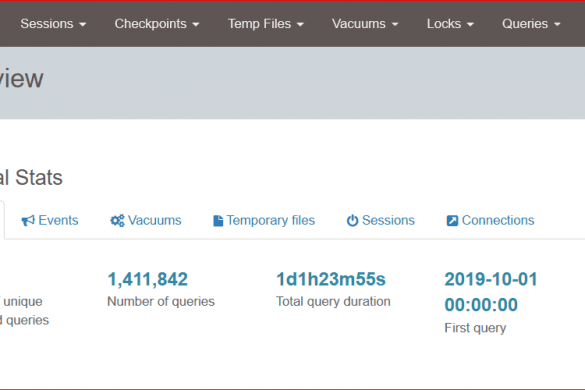Click the Number of queries label

click(x=161, y=302)
